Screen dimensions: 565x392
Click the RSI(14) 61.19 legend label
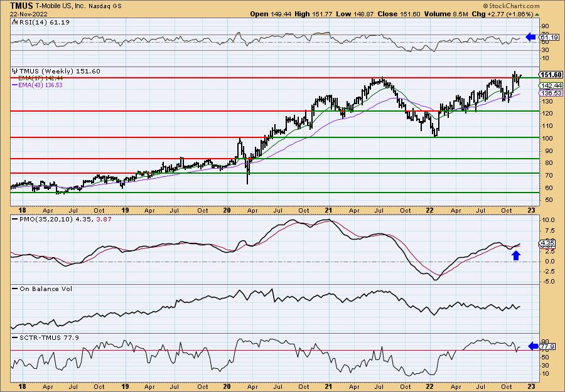[43, 22]
